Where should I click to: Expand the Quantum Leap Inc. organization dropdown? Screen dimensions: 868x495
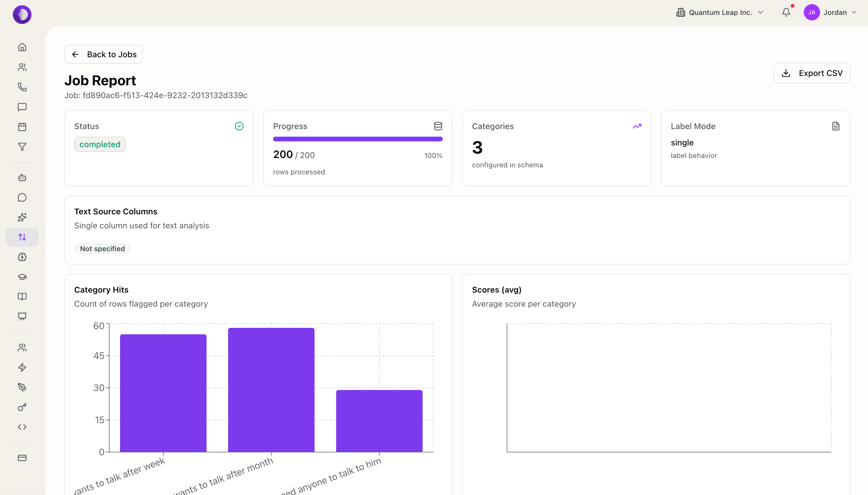coord(720,12)
